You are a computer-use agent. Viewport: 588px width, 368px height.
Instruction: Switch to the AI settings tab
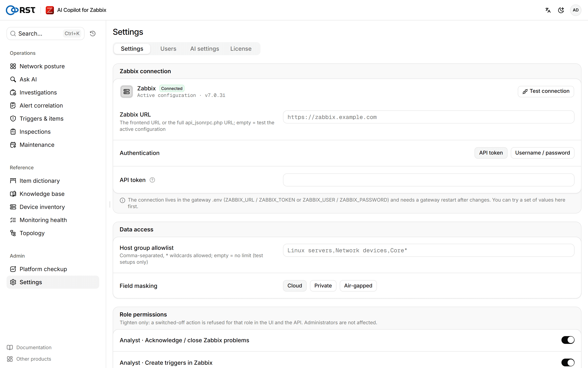(x=205, y=49)
